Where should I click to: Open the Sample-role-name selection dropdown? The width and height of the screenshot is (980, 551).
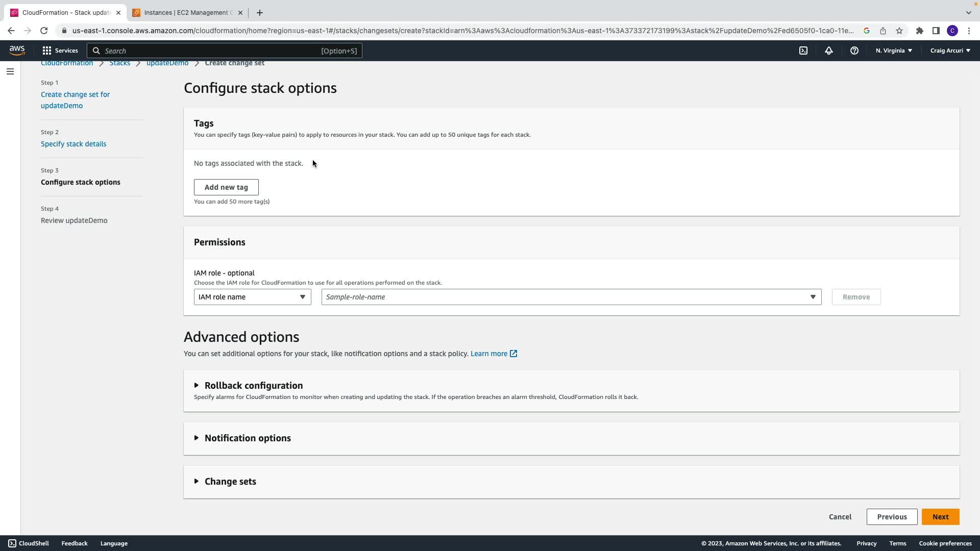pos(571,297)
